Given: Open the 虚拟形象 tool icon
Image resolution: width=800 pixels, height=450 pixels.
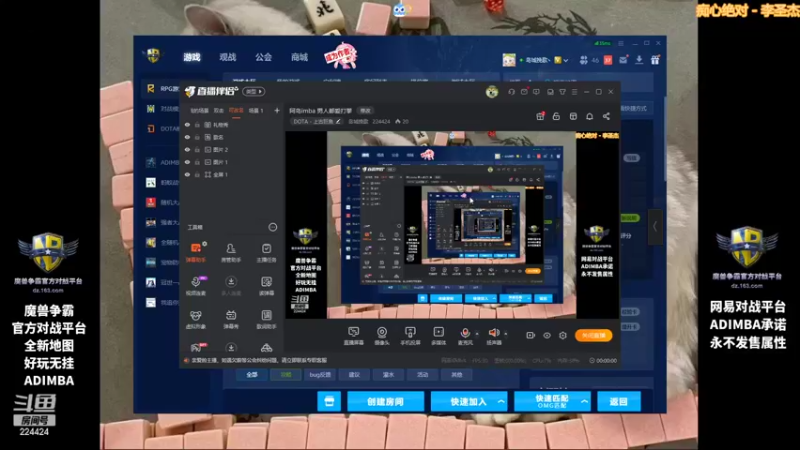Looking at the screenshot, I should click(195, 319).
